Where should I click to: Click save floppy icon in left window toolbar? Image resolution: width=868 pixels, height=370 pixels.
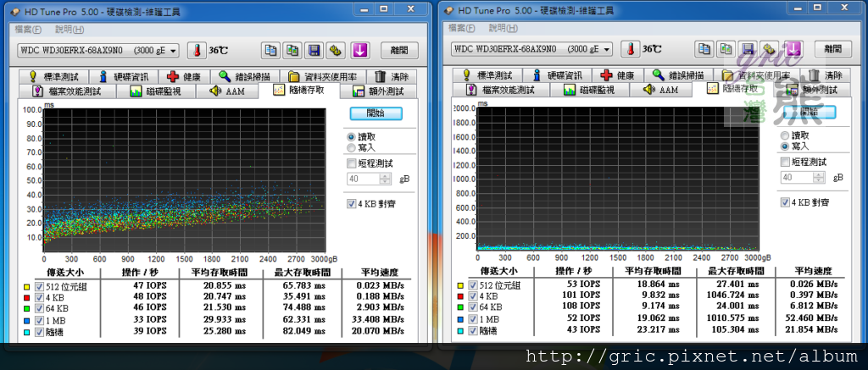(x=314, y=50)
